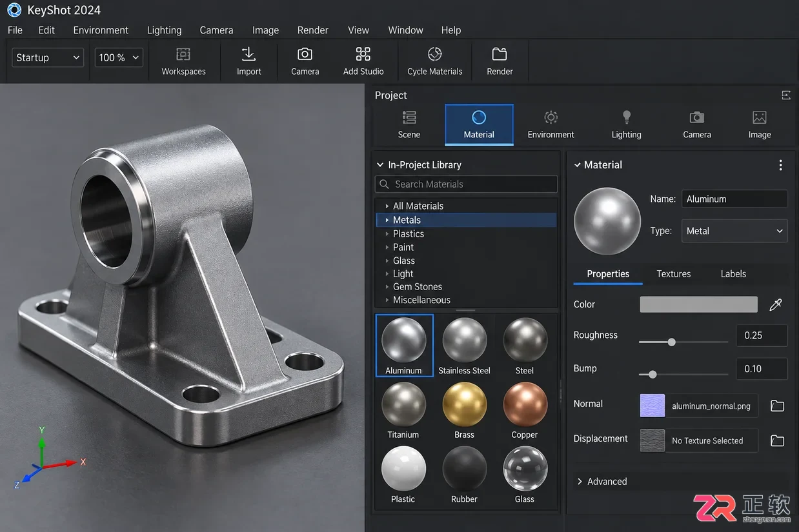799x532 pixels.
Task: Open the Material panel options menu
Action: pyautogui.click(x=780, y=165)
